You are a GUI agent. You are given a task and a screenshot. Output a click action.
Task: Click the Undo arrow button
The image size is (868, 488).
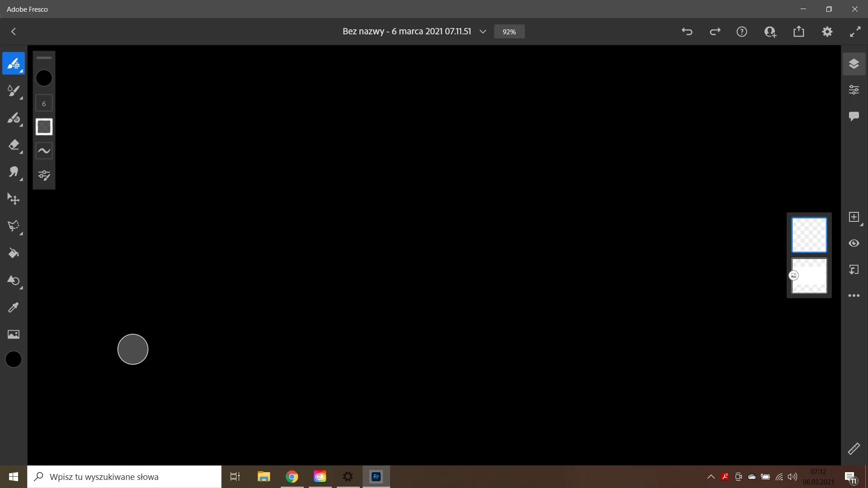coord(687,32)
